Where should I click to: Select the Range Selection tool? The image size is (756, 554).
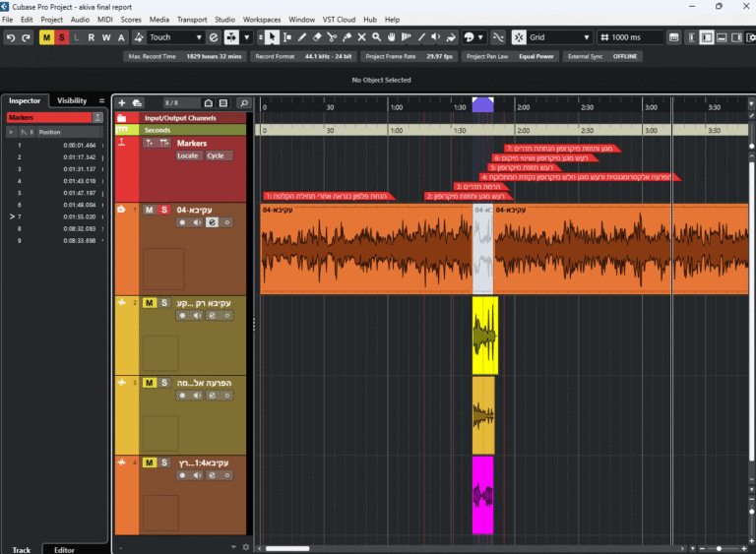tap(287, 37)
